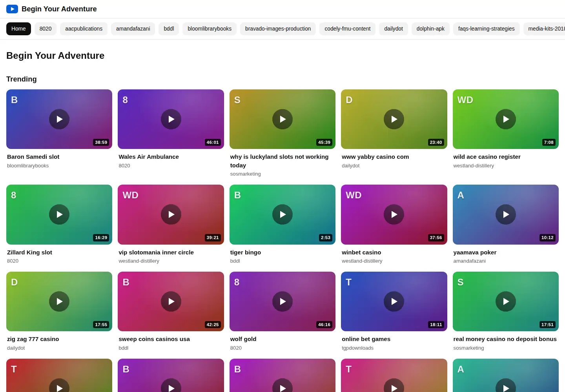Open the Begin Your Adventure header link
The image size is (565, 392).
[x=59, y=9]
